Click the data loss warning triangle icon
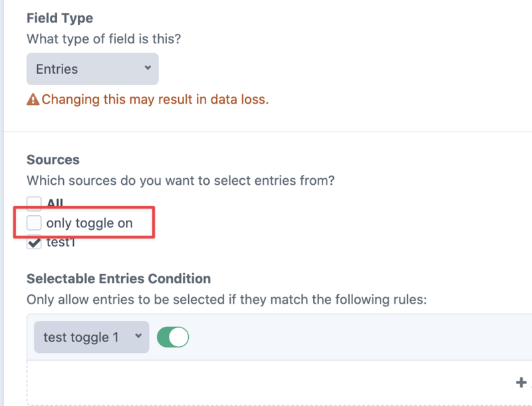The height and width of the screenshot is (406, 532). (33, 100)
